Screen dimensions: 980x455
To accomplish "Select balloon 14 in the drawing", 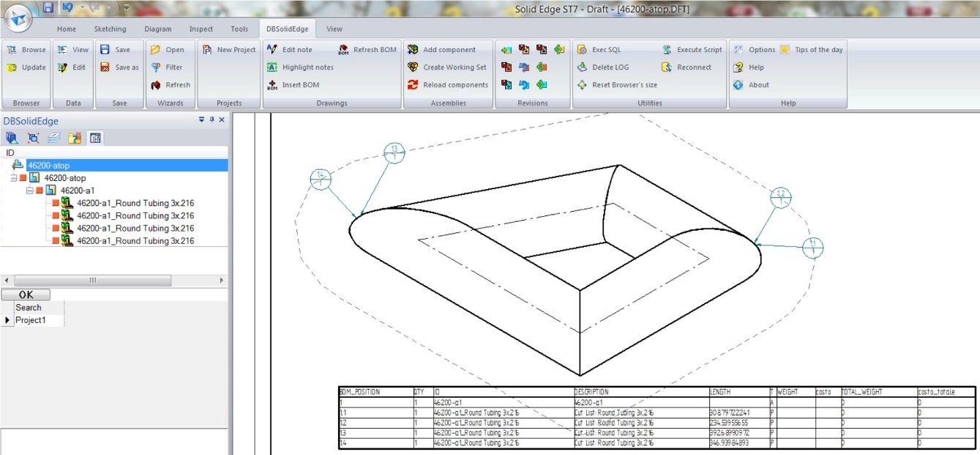I will (321, 179).
